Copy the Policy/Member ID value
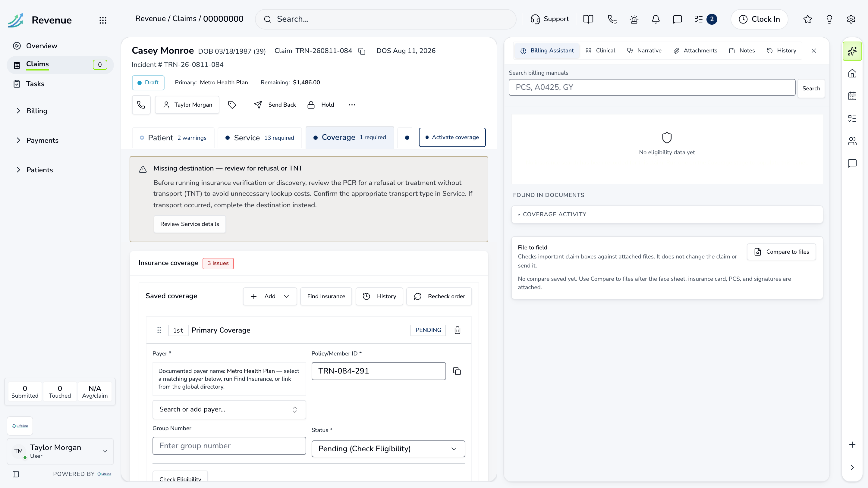 457,371
